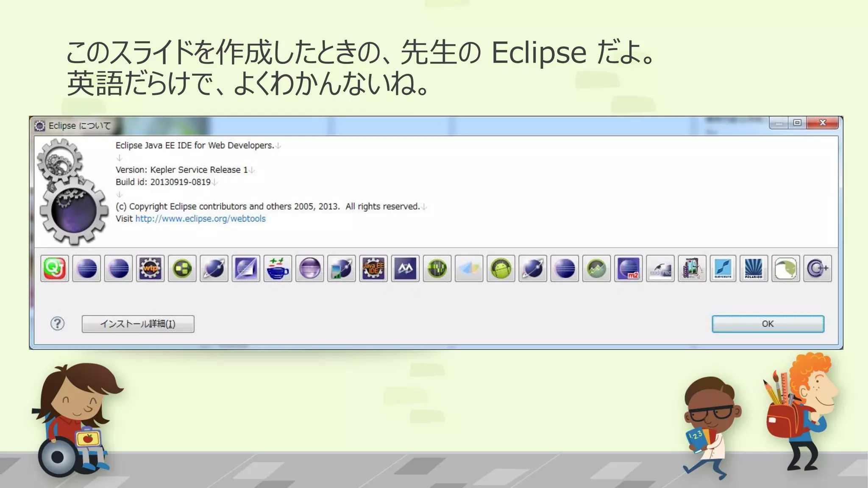Open the Java EE IDE feature icon
Image resolution: width=868 pixels, height=488 pixels.
tap(373, 268)
